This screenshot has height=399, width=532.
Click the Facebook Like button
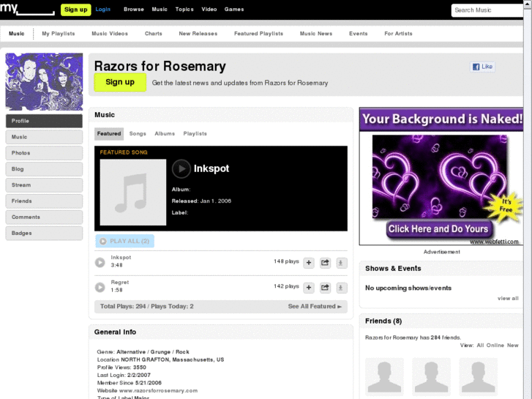click(x=482, y=67)
